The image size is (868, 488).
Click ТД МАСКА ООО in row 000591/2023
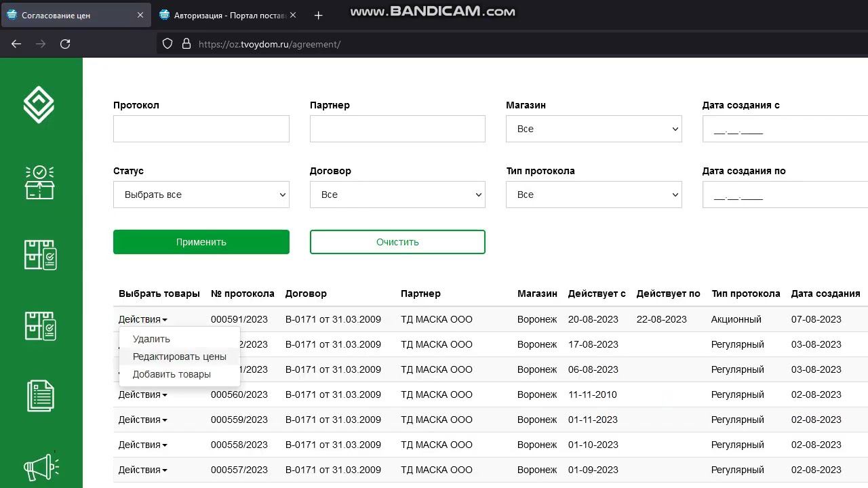coord(437,319)
